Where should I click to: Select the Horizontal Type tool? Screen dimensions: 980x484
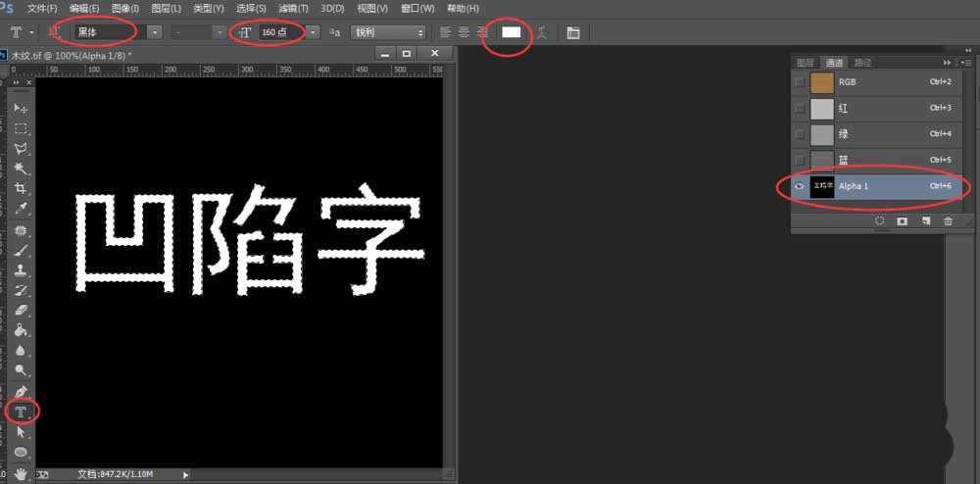point(20,411)
